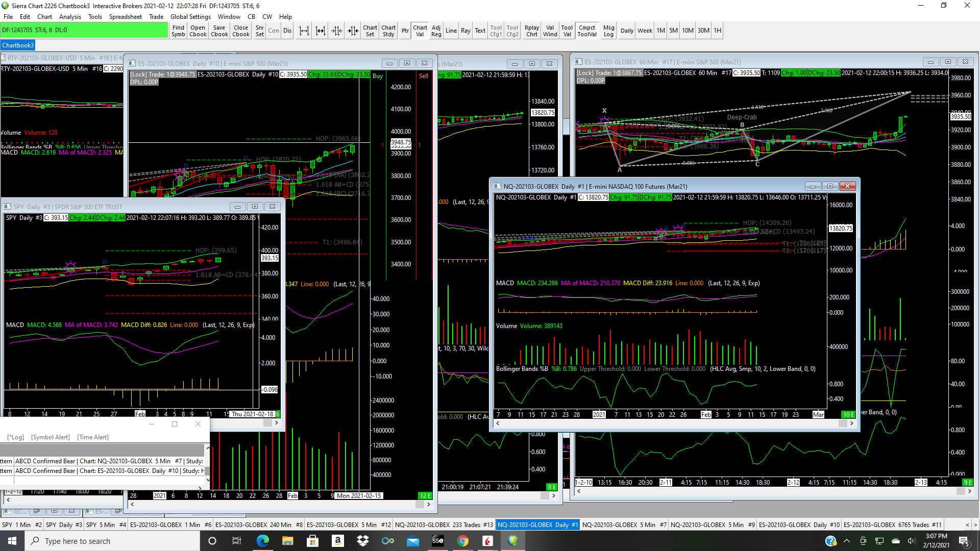The width and height of the screenshot is (980, 551).
Task: Toggle the Ptr pointer tool
Action: 405,31
